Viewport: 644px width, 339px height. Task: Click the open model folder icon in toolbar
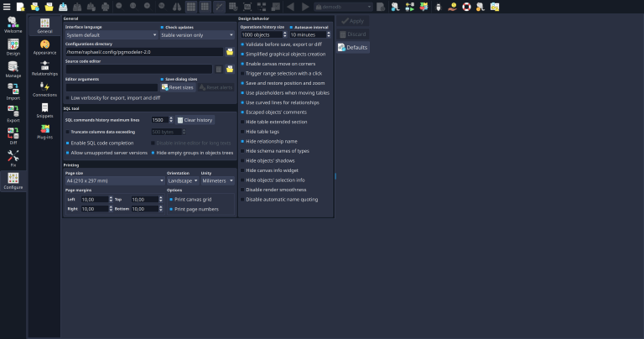[x=49, y=7]
